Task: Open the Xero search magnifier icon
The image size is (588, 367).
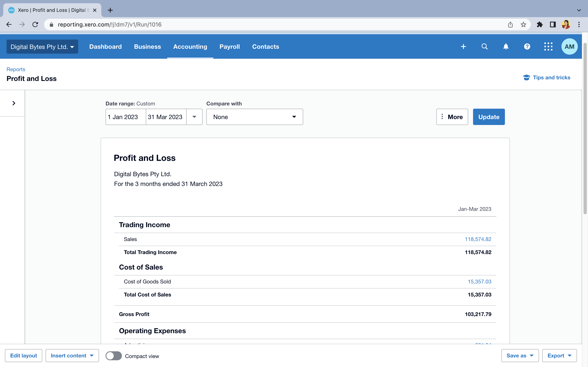Action: (x=484, y=47)
